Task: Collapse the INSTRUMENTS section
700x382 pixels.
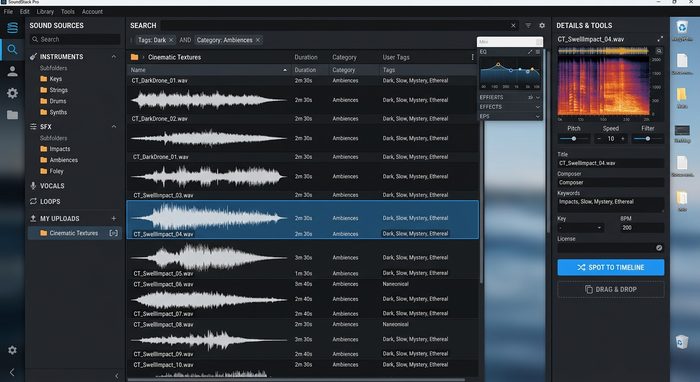Action: click(x=114, y=57)
